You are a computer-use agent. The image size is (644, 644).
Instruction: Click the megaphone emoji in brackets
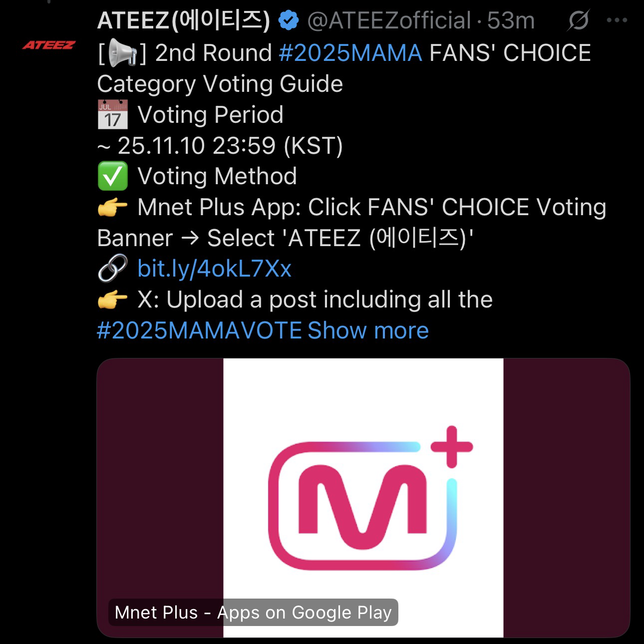tap(122, 52)
